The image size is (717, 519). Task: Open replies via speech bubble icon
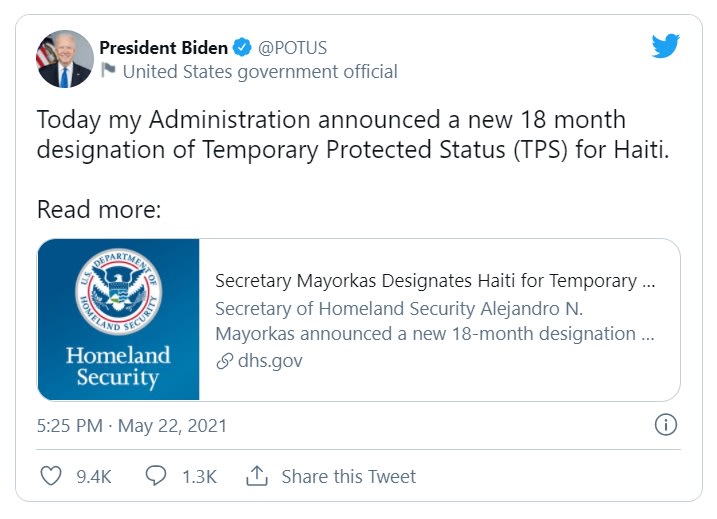pos(156,476)
